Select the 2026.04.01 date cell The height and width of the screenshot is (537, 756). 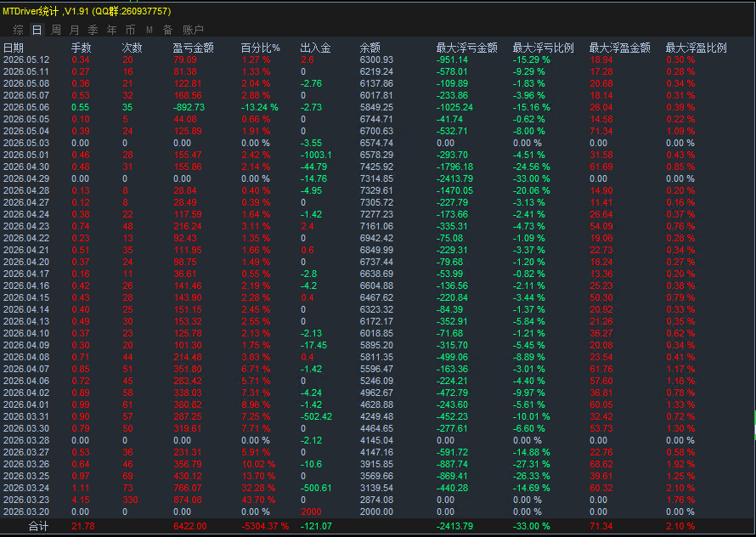pyautogui.click(x=26, y=404)
